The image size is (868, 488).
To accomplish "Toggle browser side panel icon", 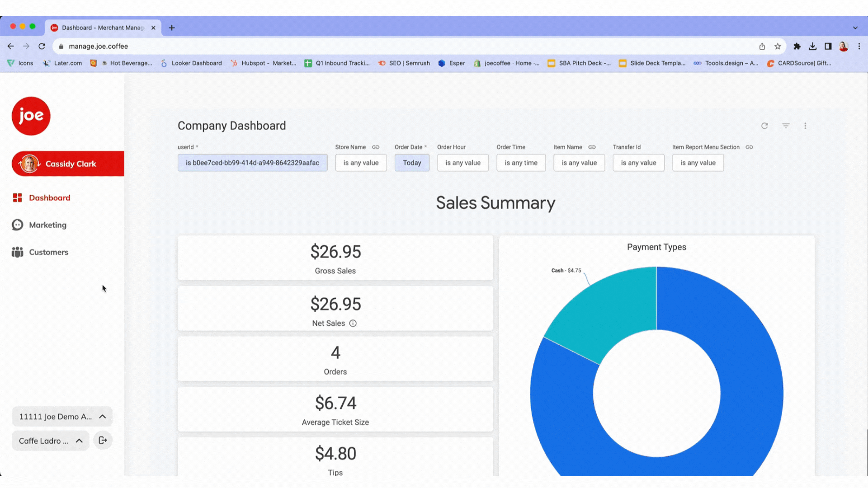I will [828, 46].
